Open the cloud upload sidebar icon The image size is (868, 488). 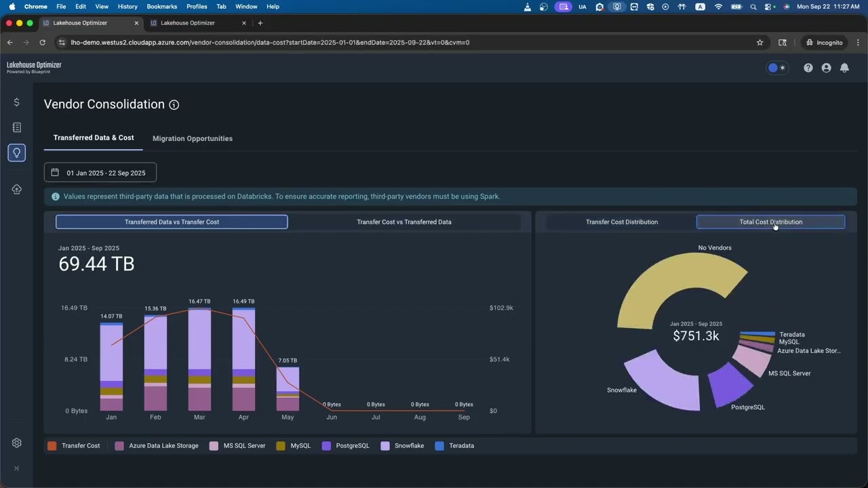pyautogui.click(x=16, y=189)
